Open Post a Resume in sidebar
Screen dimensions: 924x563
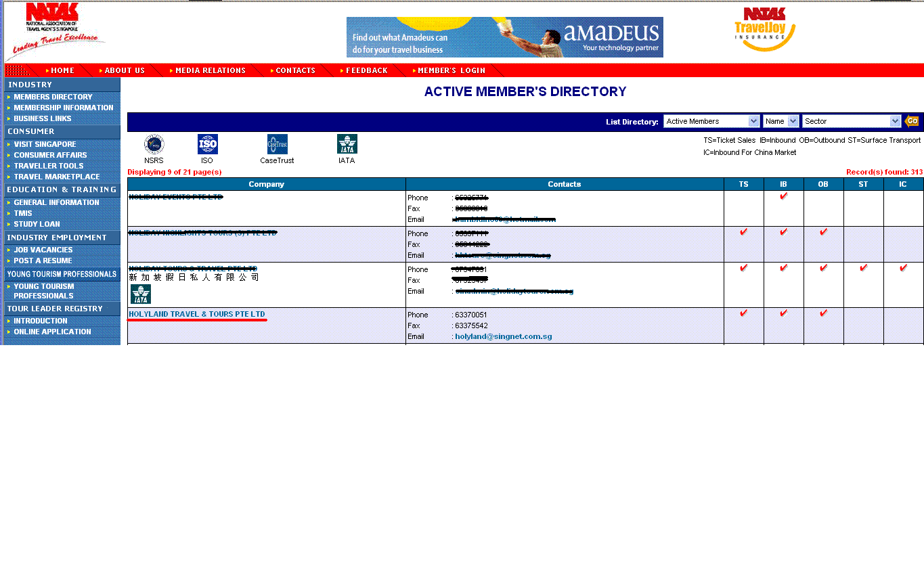click(x=43, y=261)
